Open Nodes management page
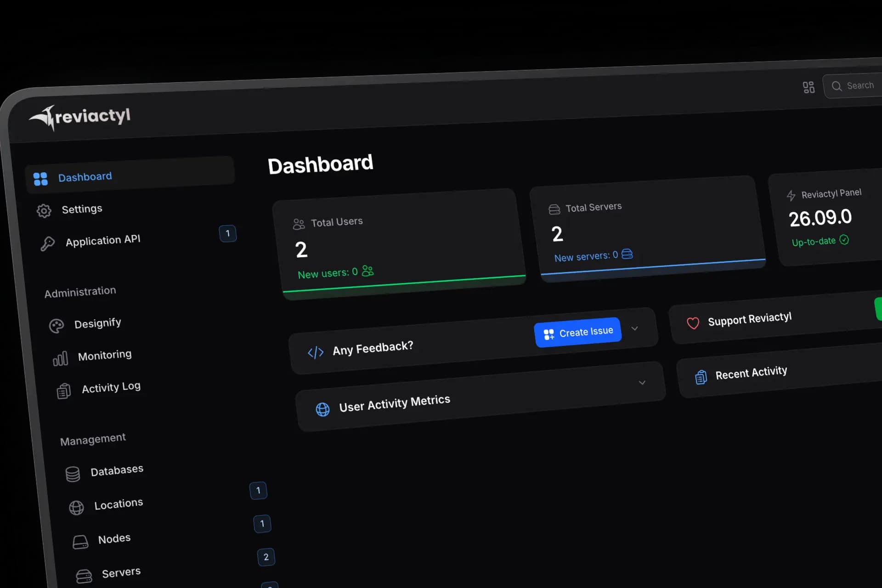 point(114,538)
